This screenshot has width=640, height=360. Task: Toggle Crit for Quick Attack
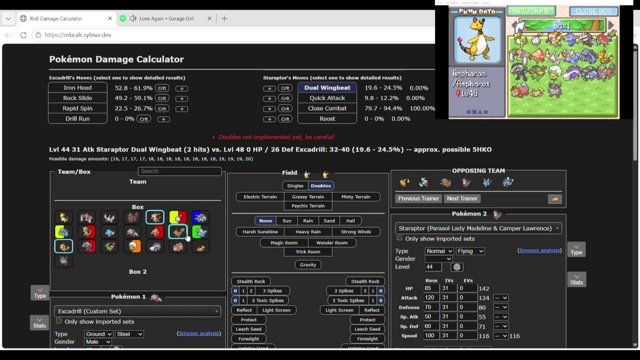(285, 98)
